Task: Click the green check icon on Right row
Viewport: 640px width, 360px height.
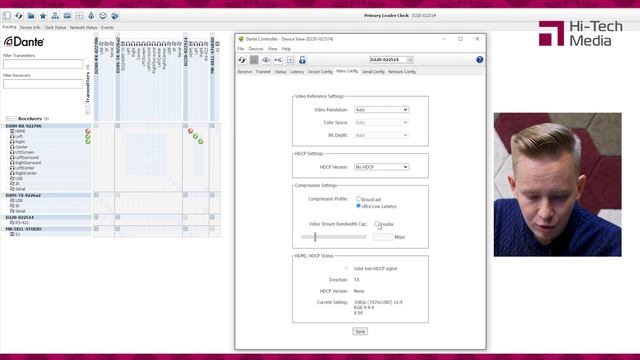Action: click(x=88, y=142)
